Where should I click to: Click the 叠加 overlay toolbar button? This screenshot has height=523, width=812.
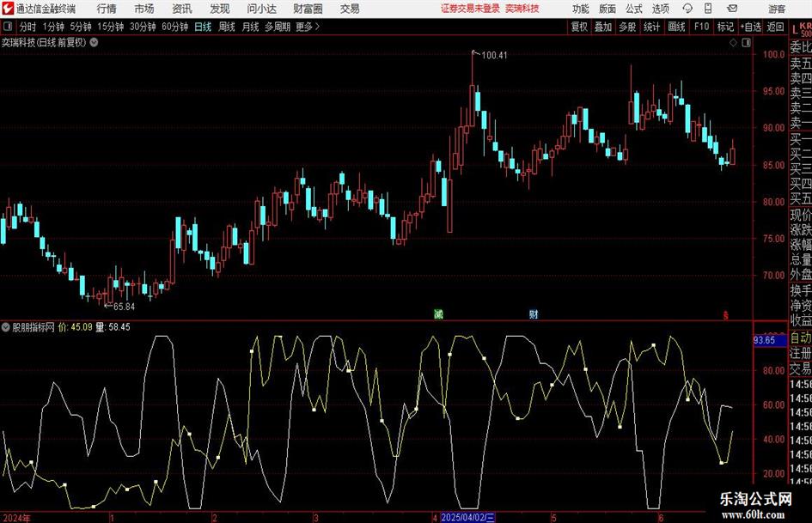coord(603,27)
